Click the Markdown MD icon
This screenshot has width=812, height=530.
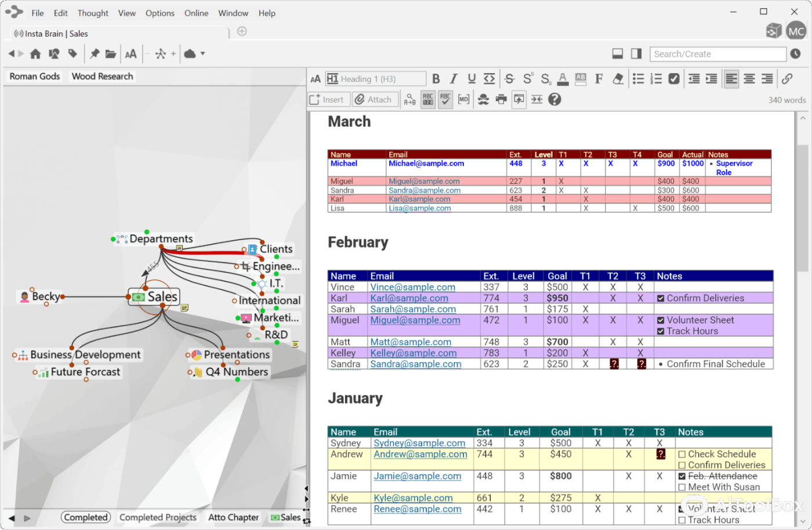pyautogui.click(x=463, y=100)
